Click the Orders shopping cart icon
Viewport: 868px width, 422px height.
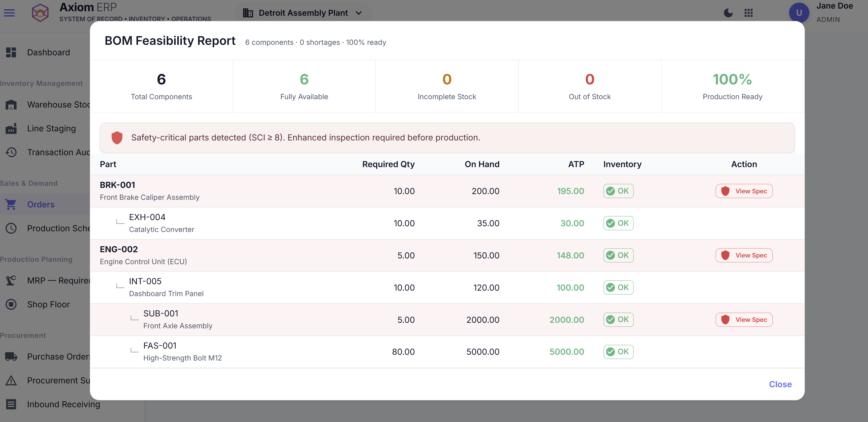(11, 204)
